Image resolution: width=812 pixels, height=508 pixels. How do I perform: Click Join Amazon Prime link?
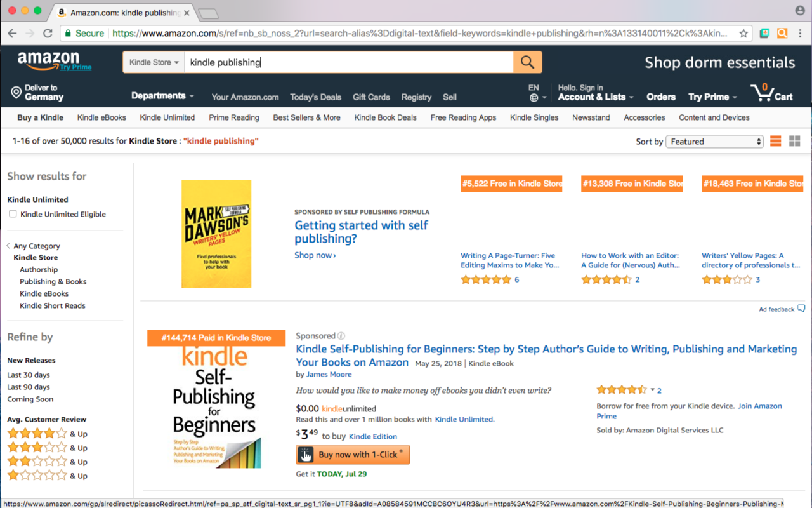(x=689, y=411)
